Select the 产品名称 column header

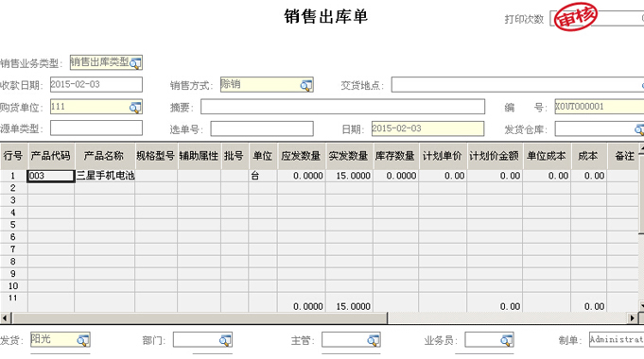pyautogui.click(x=104, y=156)
